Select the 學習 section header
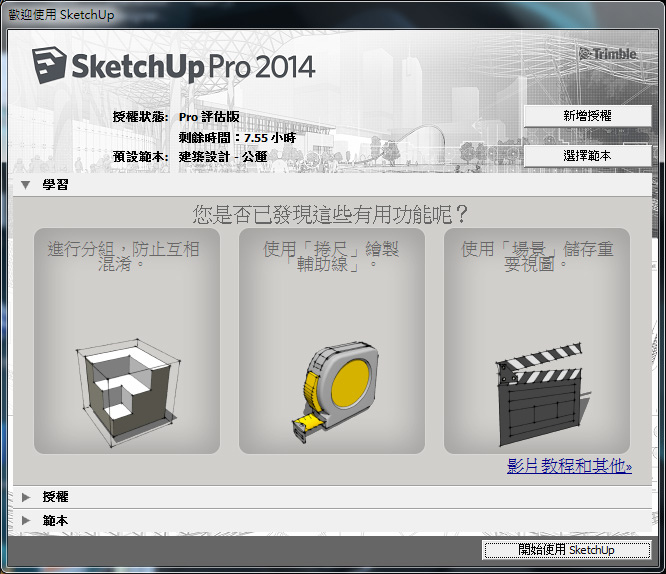Viewport: 666px width, 574px height. click(x=333, y=185)
